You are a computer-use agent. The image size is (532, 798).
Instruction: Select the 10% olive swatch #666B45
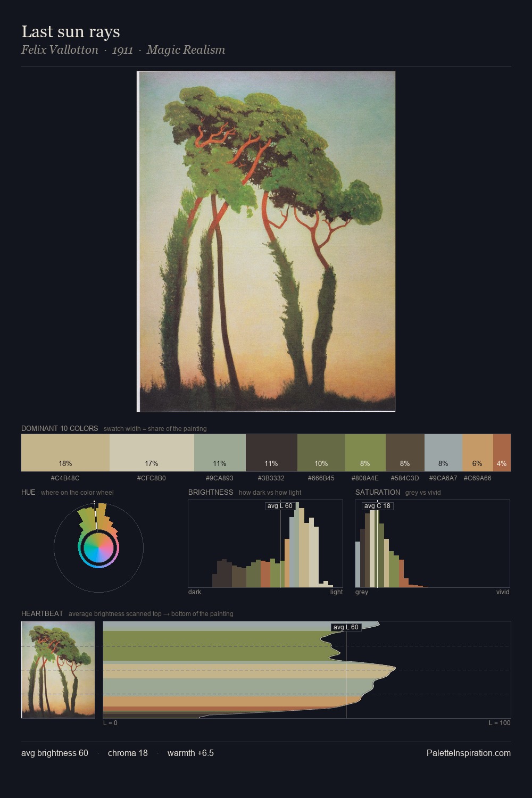(x=321, y=453)
